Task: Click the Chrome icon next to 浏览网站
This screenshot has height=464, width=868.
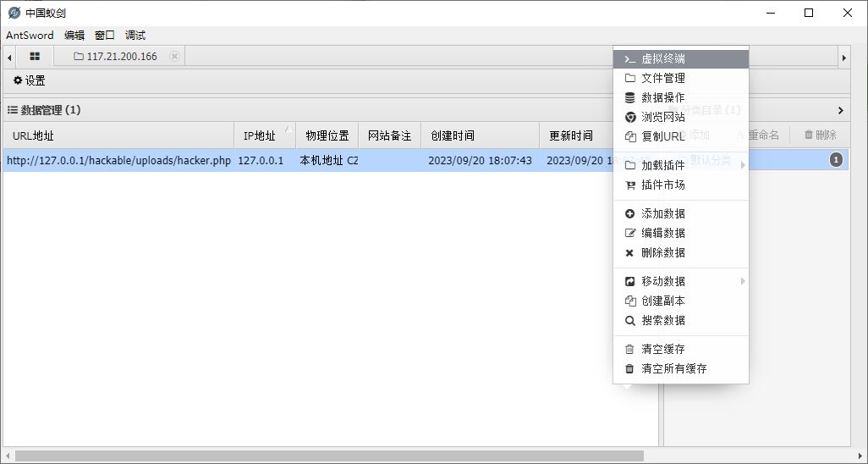Action: (629, 117)
